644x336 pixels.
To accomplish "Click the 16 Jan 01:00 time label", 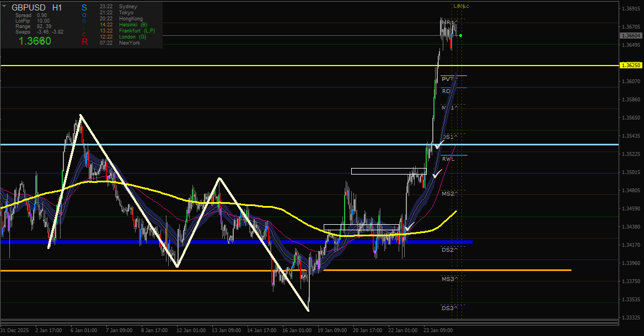I will tap(297, 330).
